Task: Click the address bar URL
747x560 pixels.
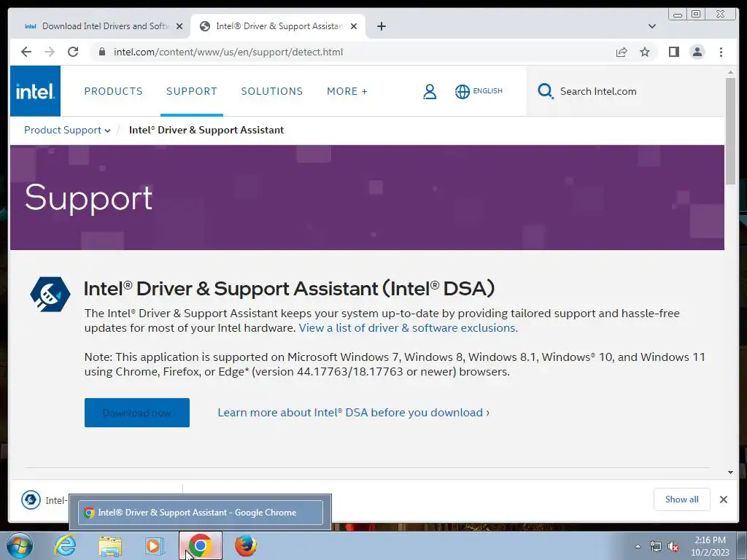Action: 228,52
